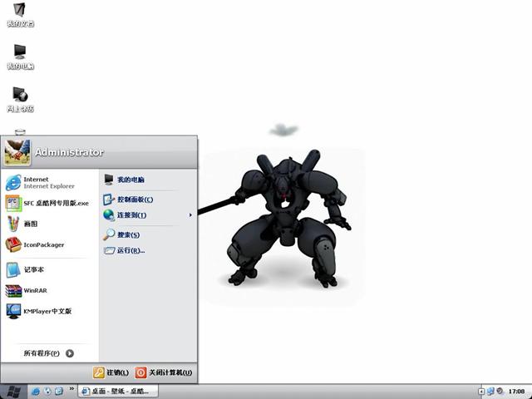The image size is (532, 399).
Task: Click the Administrator user picture
Action: [x=17, y=152]
